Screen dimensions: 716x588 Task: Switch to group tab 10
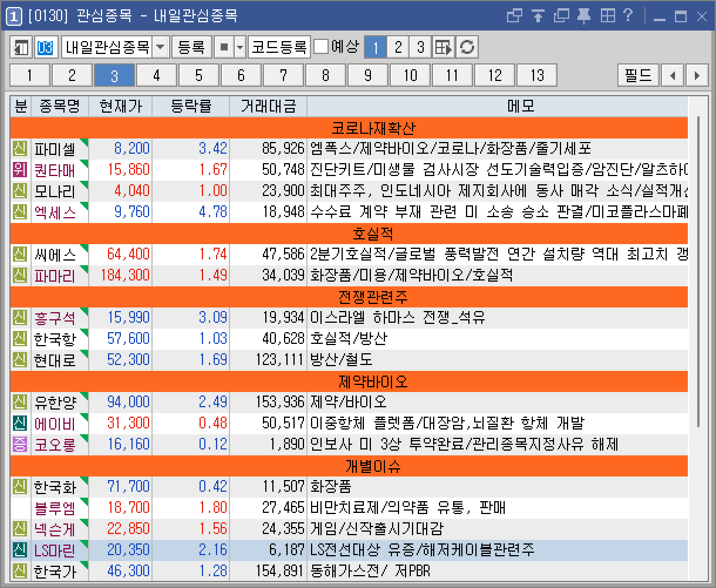coord(410,75)
